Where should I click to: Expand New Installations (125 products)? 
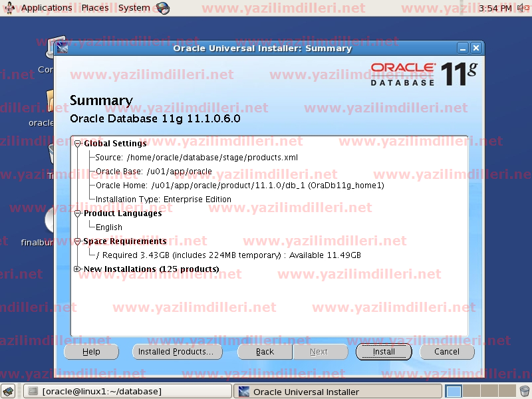pos(78,269)
